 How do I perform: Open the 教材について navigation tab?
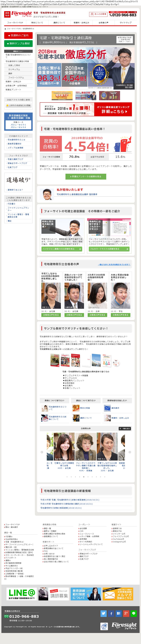[37, 22]
